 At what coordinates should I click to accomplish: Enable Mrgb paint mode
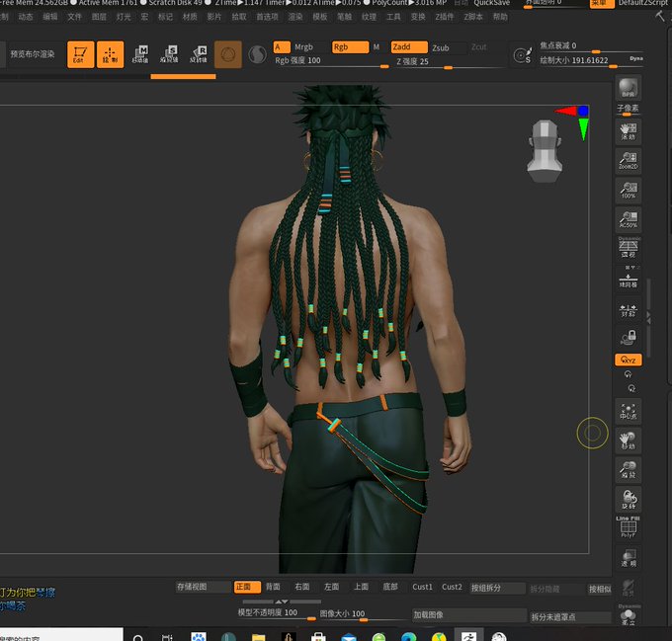click(303, 47)
